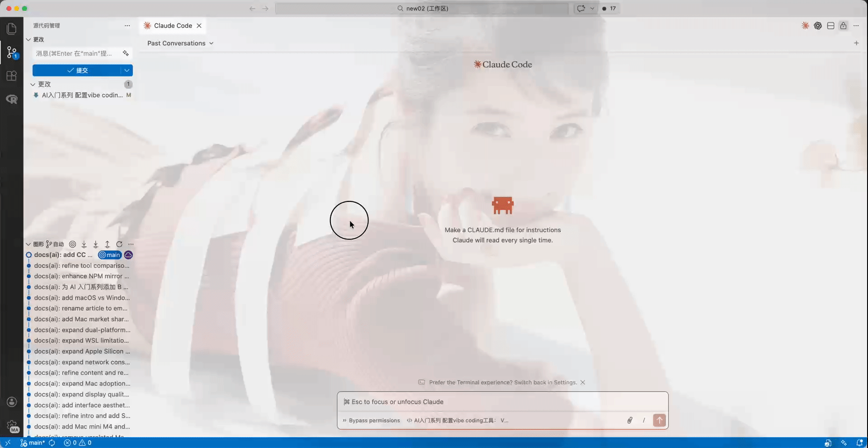This screenshot has width=868, height=448.
Task: Generate commit message with sparkle icon
Action: click(x=126, y=53)
